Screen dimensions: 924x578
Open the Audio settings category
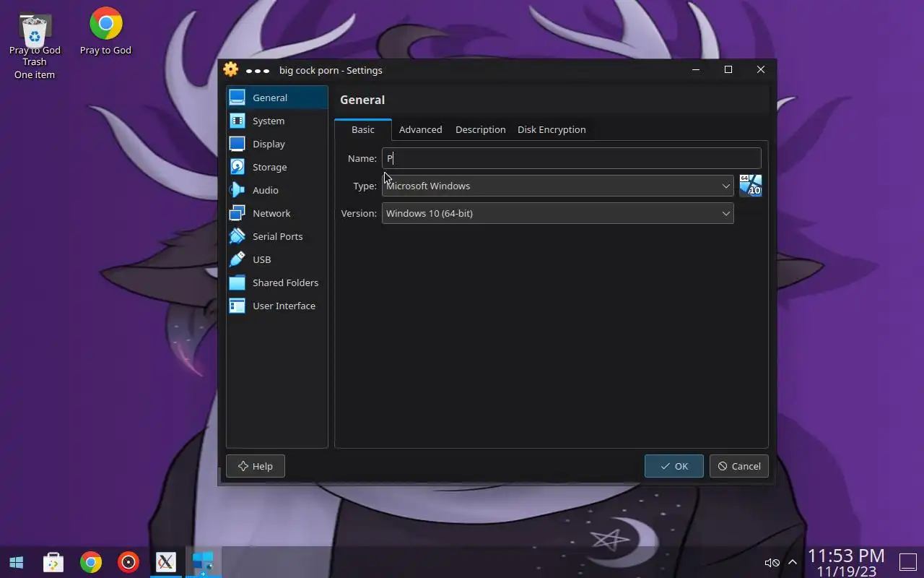pos(277,190)
